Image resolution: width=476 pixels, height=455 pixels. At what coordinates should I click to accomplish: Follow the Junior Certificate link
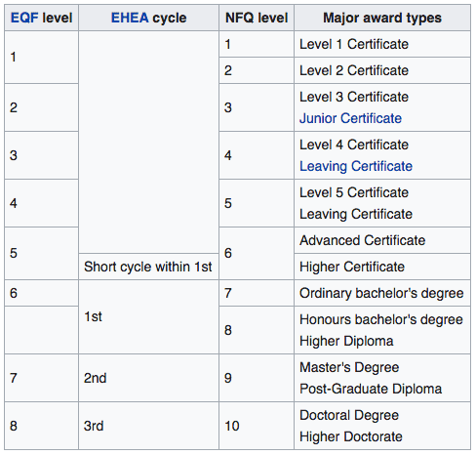coord(350,118)
